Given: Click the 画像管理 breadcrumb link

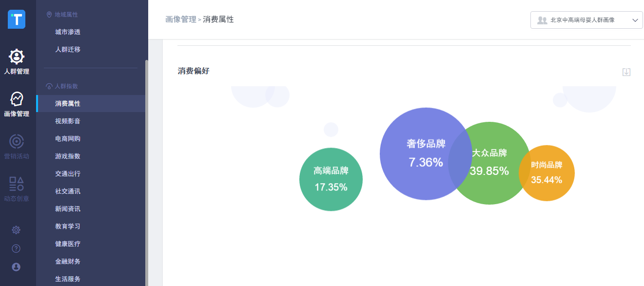Looking at the screenshot, I should (x=180, y=19).
